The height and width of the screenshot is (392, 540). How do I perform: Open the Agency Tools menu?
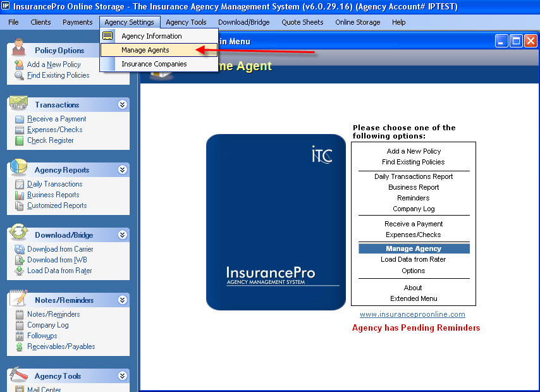coord(186,22)
